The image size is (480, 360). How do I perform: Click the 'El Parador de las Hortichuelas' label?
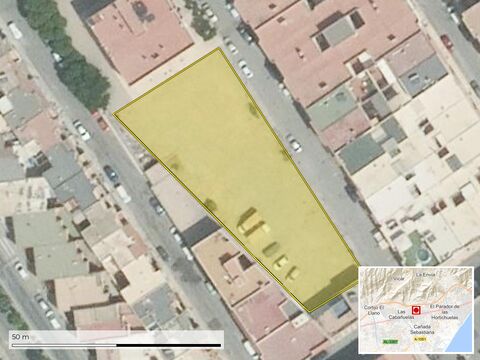445,312
